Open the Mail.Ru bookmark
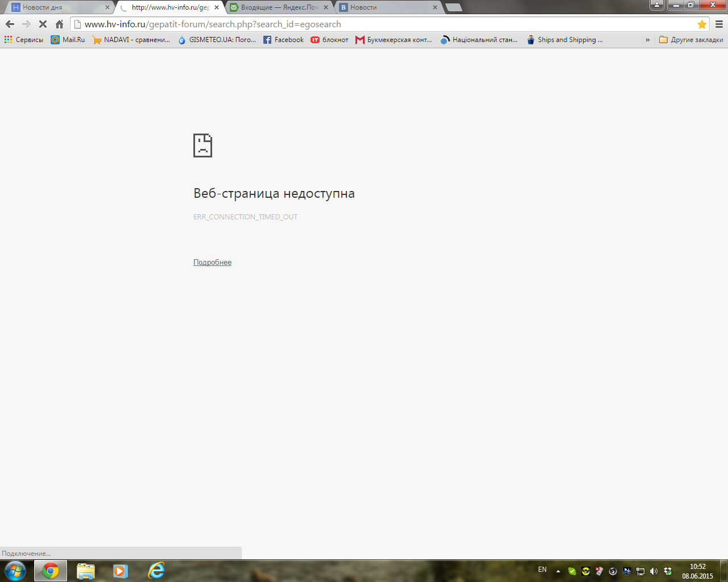The height and width of the screenshot is (582, 728). pyautogui.click(x=68, y=40)
